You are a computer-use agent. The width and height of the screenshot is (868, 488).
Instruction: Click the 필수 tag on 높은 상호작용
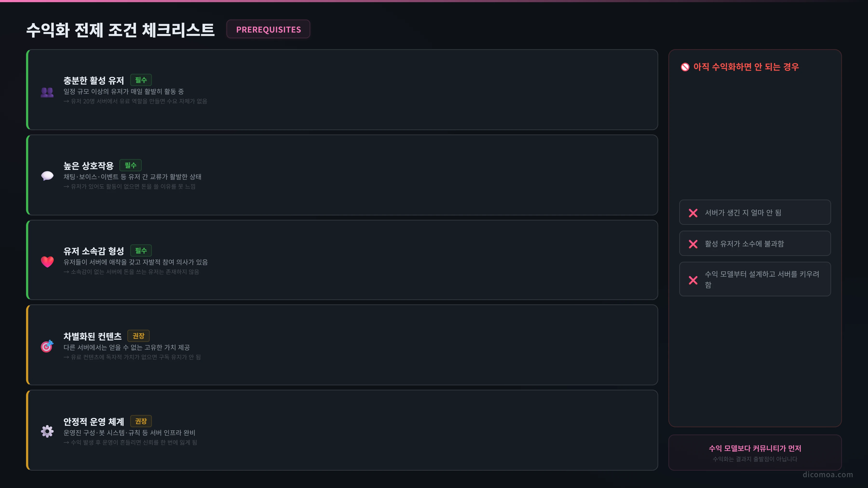pyautogui.click(x=130, y=165)
